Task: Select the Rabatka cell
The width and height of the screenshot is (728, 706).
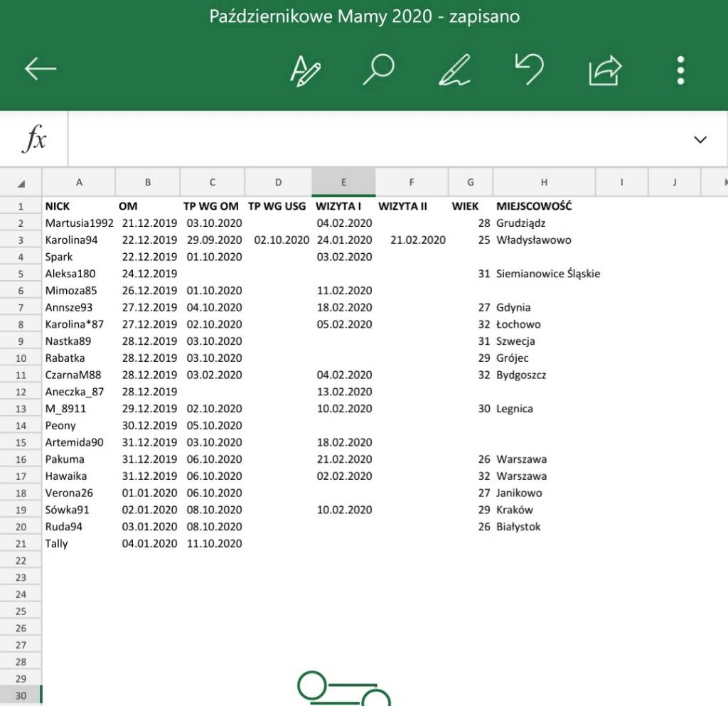Action: (79, 358)
